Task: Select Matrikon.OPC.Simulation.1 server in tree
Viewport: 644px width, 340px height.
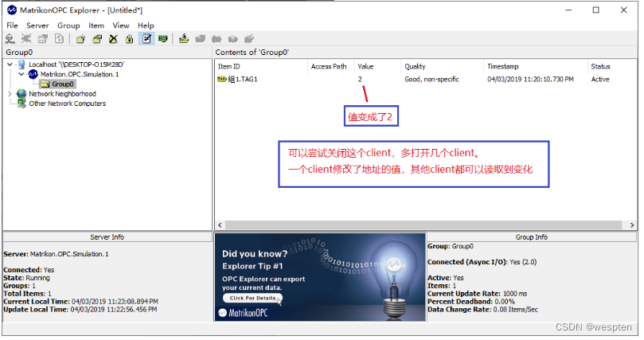Action: 80,74
